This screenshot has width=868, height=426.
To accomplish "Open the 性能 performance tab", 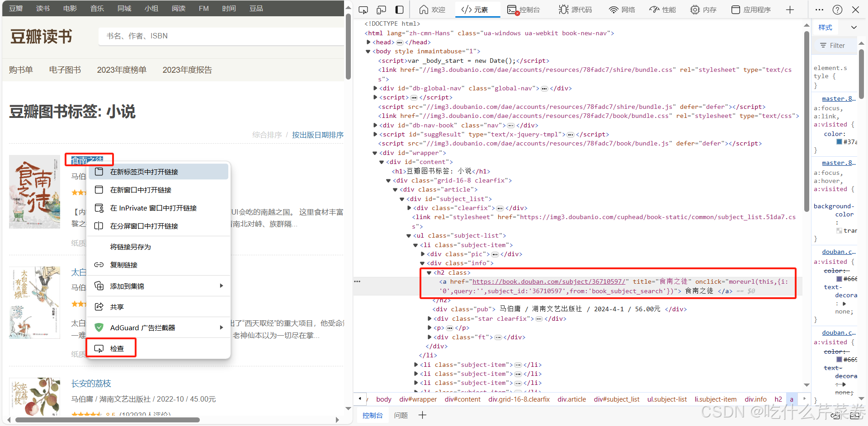I will pyautogui.click(x=662, y=9).
